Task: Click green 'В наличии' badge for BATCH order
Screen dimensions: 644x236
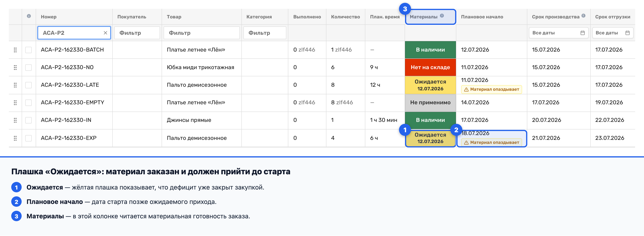Action: click(x=430, y=50)
